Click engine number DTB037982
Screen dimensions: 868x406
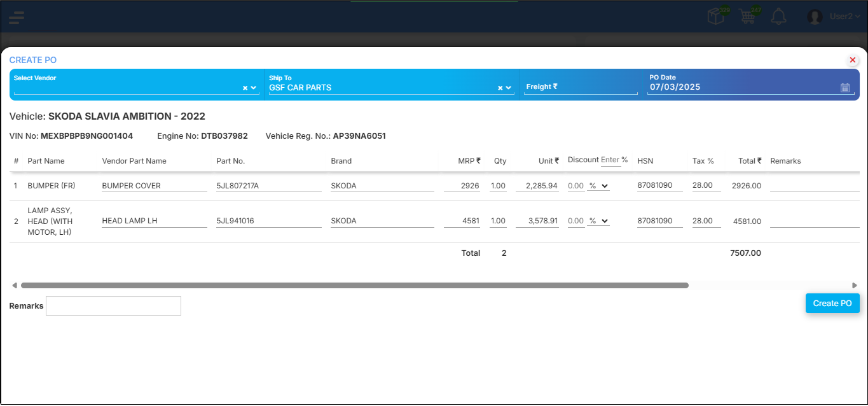[x=224, y=136]
